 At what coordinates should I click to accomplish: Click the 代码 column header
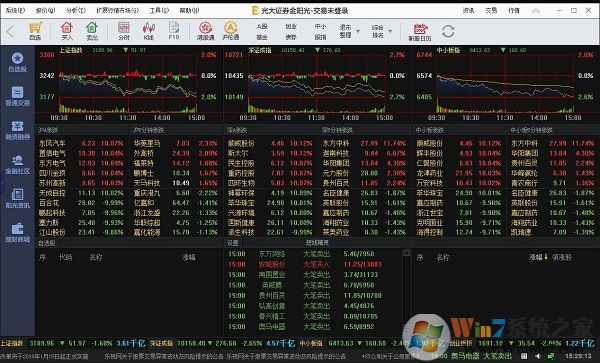pos(65,257)
